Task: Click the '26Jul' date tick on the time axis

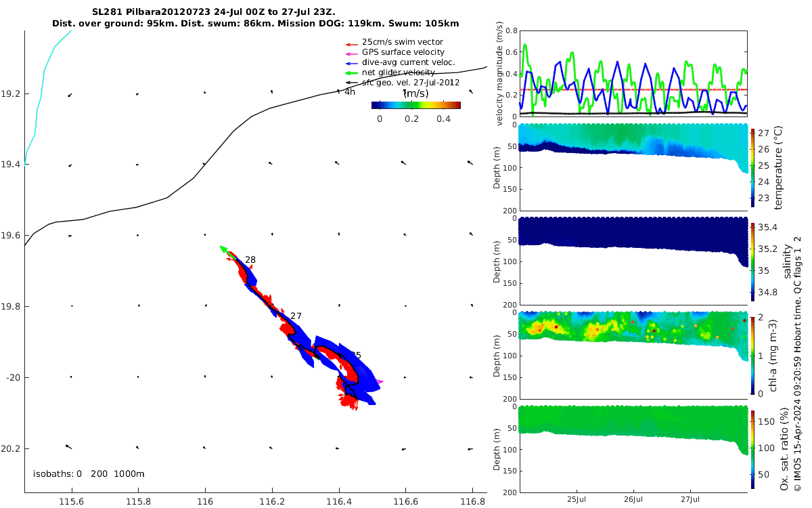Action: click(634, 499)
